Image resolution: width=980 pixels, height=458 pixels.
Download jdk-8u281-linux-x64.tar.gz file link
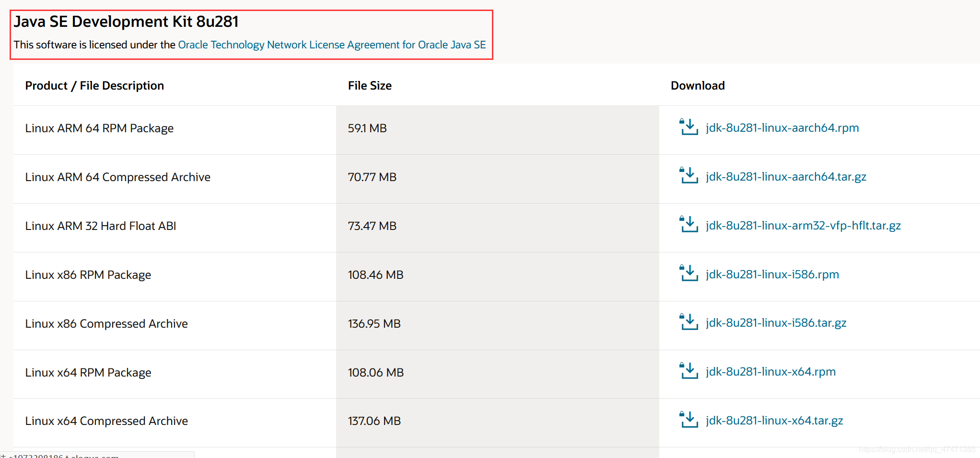(x=774, y=421)
